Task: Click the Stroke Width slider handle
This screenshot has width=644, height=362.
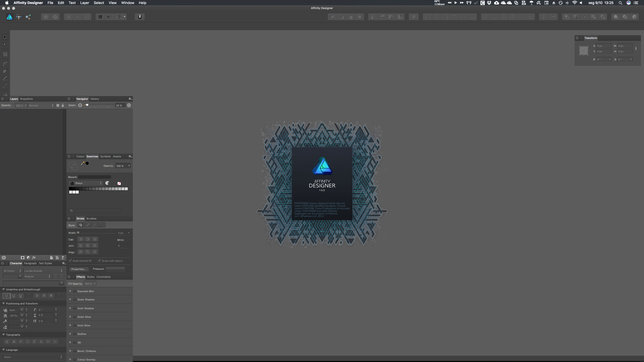Action: 78,233
